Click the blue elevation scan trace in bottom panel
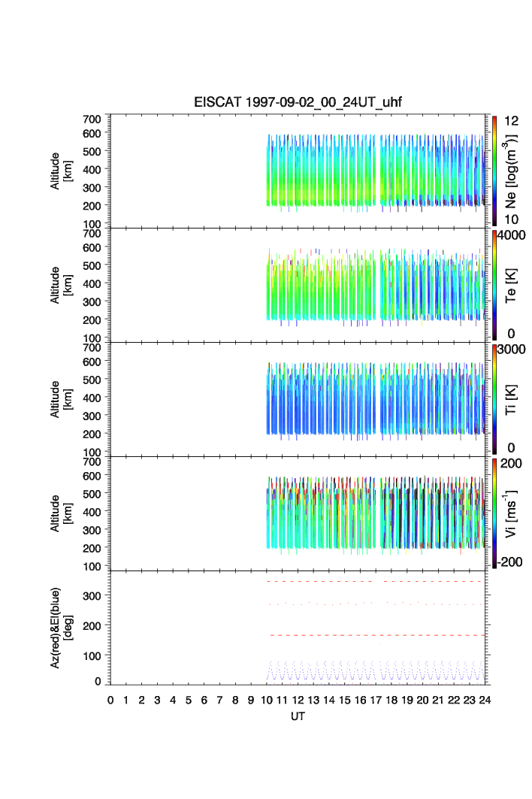 (x=375, y=670)
